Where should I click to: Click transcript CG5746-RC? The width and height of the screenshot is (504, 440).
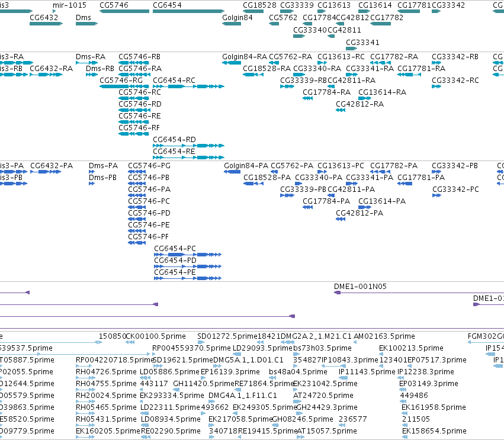(134, 98)
